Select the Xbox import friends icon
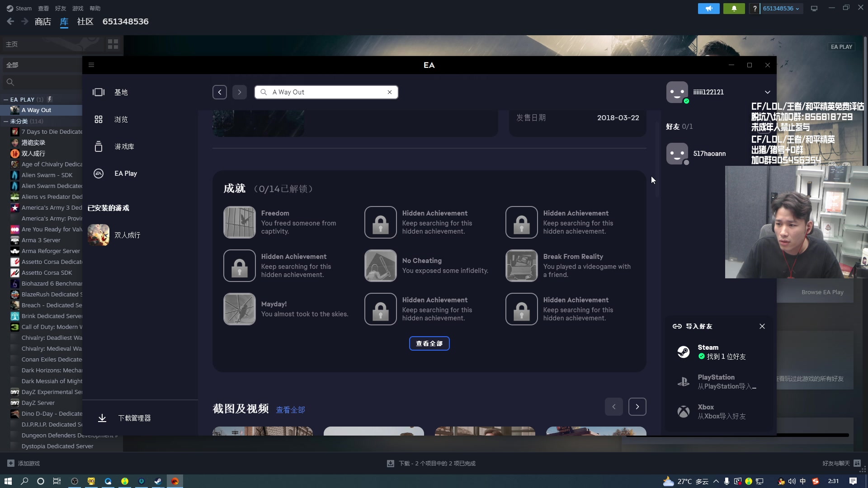The width and height of the screenshot is (868, 488). (x=684, y=411)
